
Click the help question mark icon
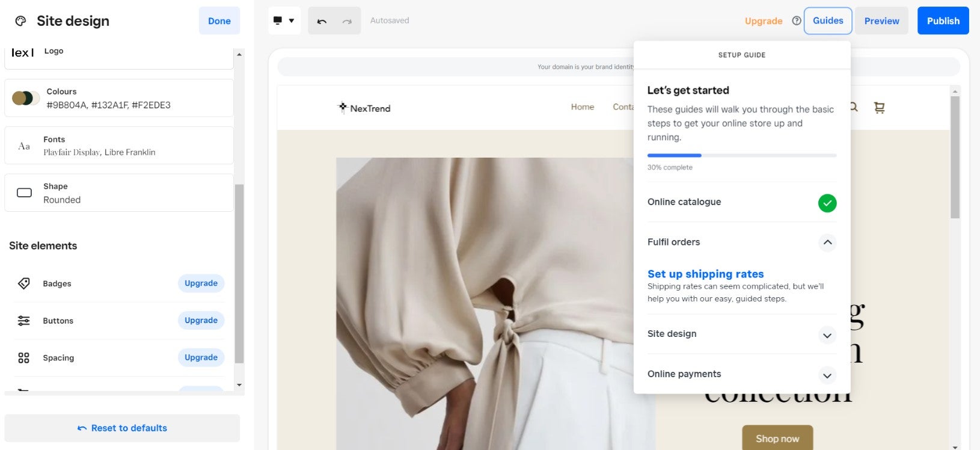coord(797,20)
